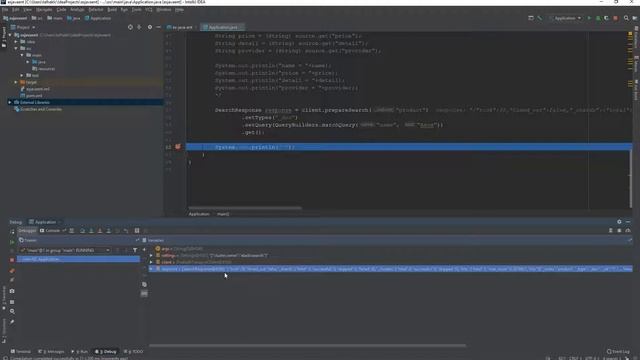
Task: Expand the settings variable in Variables panel
Action: pyautogui.click(x=151, y=256)
